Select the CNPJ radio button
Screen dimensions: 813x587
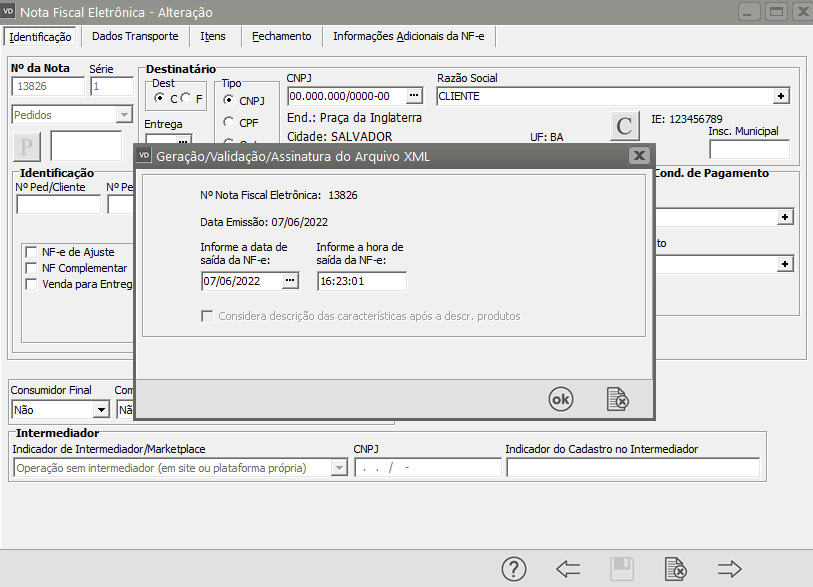[x=229, y=101]
